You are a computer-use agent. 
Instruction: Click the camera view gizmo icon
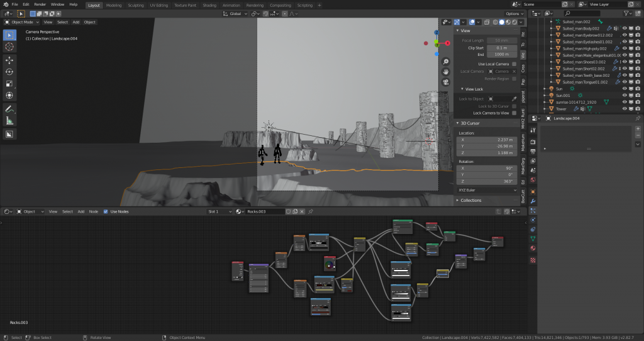pos(446,82)
